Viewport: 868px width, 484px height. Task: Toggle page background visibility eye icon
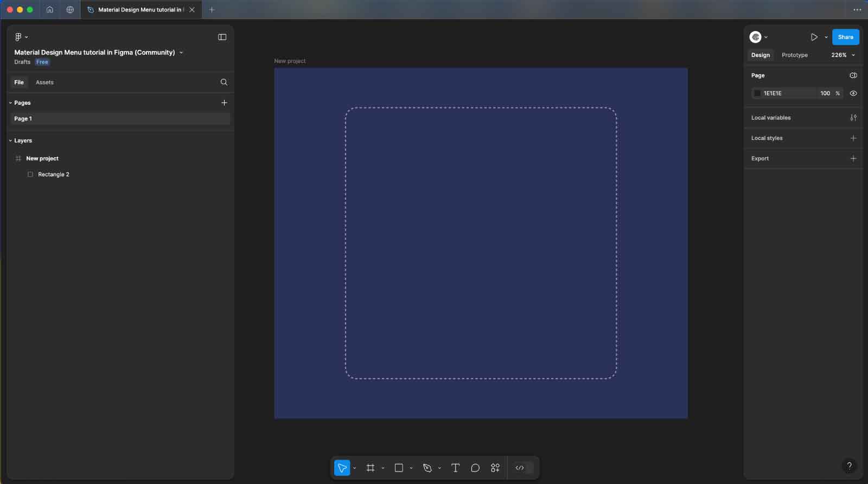853,93
